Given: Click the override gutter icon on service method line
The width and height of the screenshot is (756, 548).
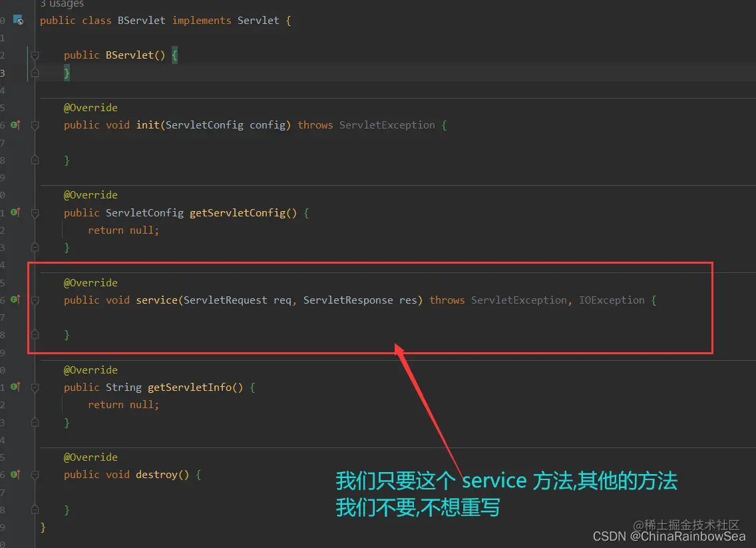Looking at the screenshot, I should [15, 300].
